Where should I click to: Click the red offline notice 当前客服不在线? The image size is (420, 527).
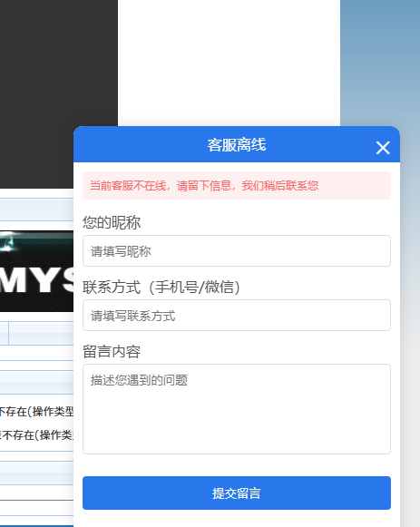[x=237, y=186]
